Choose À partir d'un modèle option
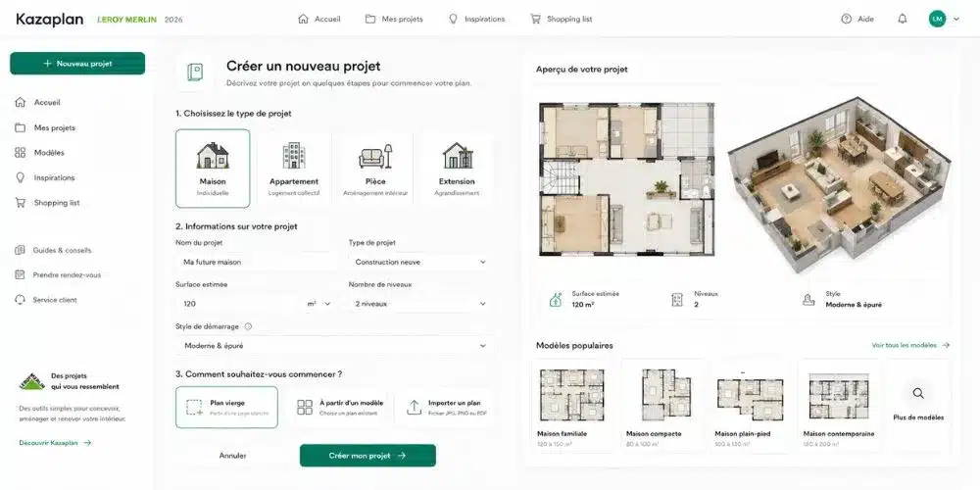 (340, 408)
